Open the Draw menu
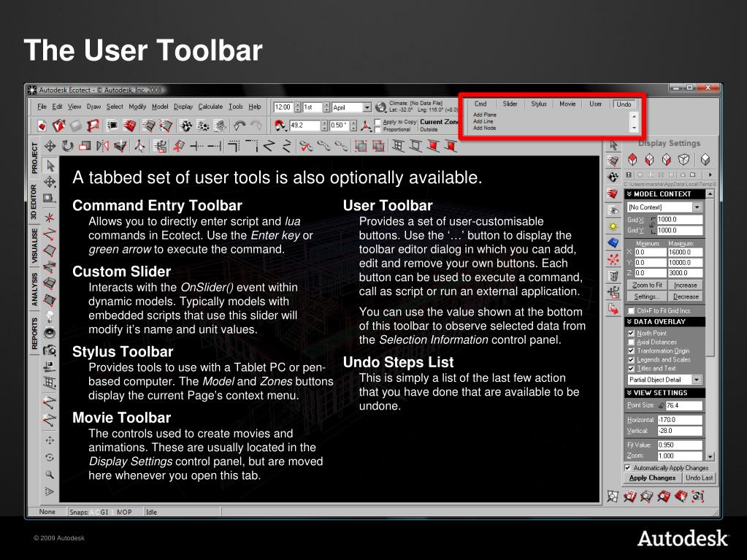This screenshot has height=560, width=747. (x=94, y=107)
